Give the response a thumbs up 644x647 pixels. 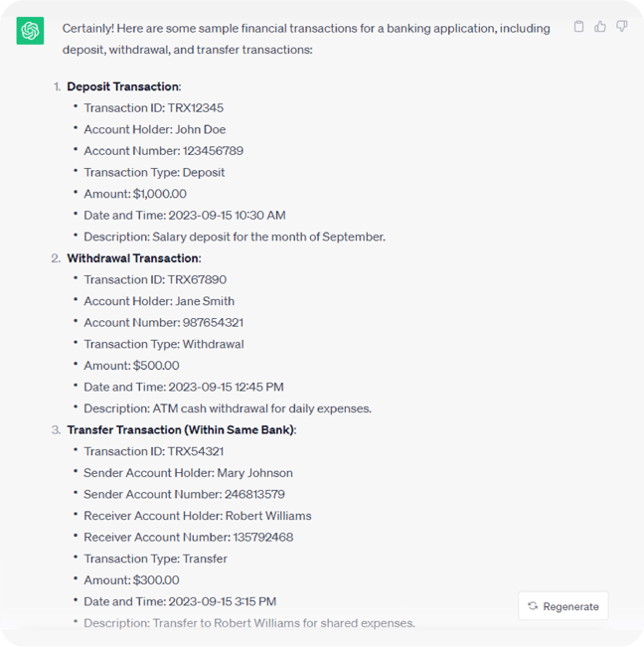pos(600,27)
